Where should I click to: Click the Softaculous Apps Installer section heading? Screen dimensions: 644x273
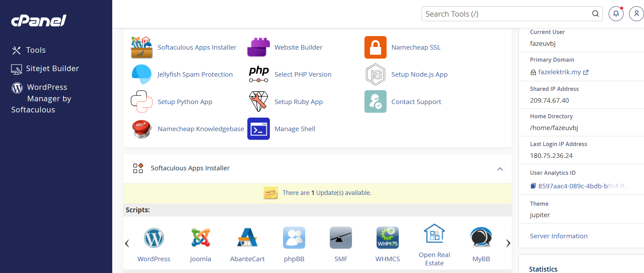click(190, 168)
